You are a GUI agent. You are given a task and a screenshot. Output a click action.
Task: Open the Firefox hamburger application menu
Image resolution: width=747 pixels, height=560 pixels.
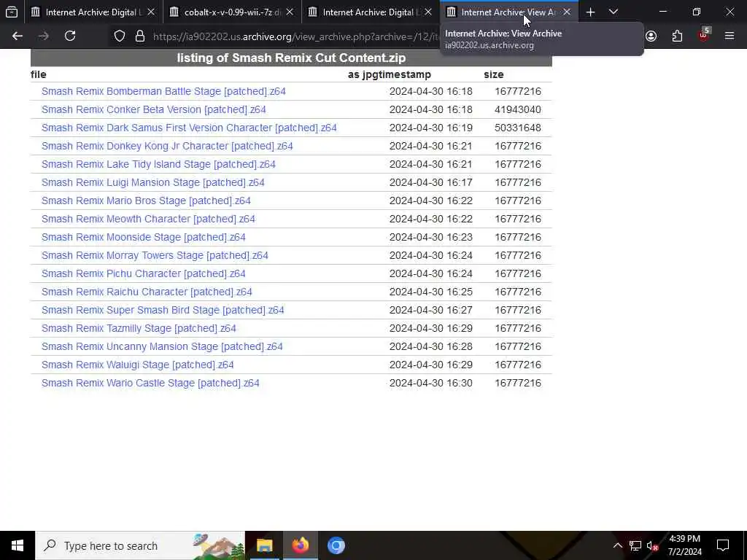[729, 36]
